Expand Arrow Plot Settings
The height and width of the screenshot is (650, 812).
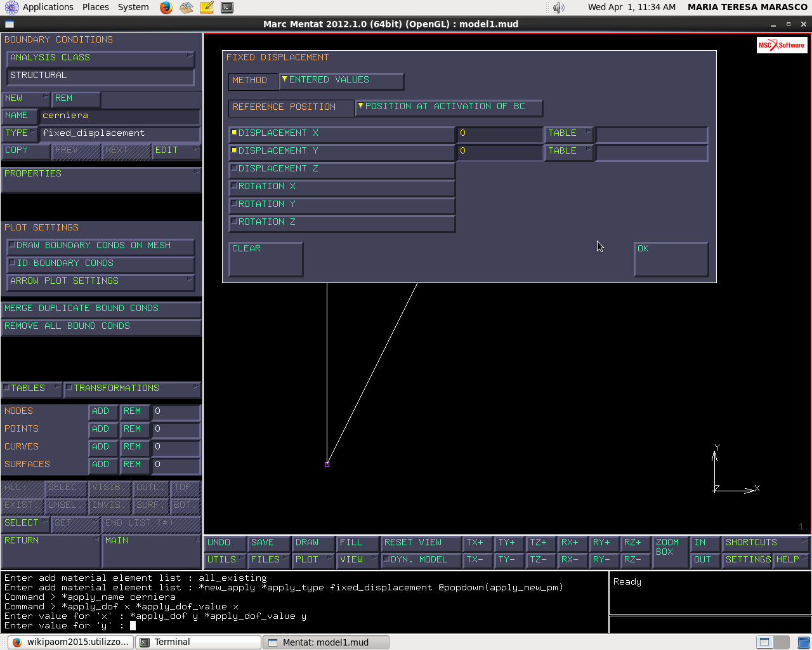tap(100, 282)
